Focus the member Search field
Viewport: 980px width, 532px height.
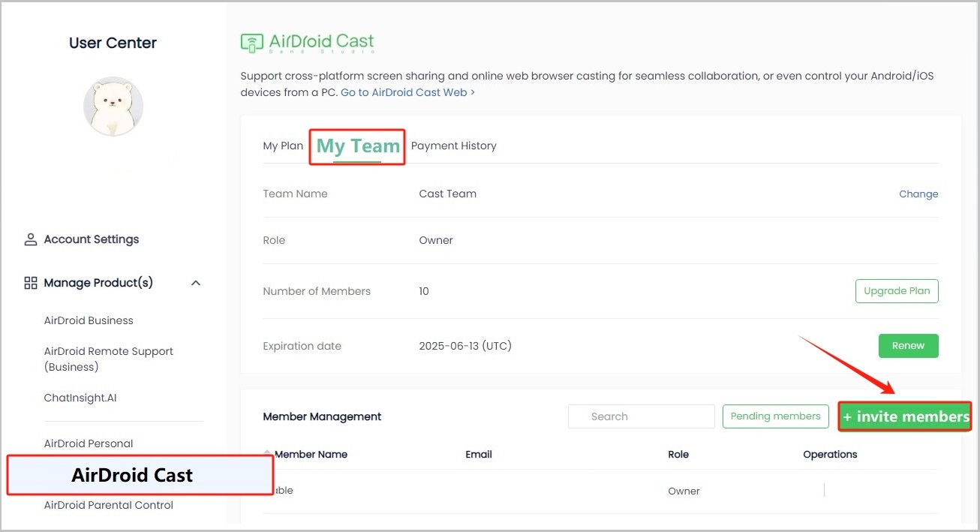click(x=642, y=416)
